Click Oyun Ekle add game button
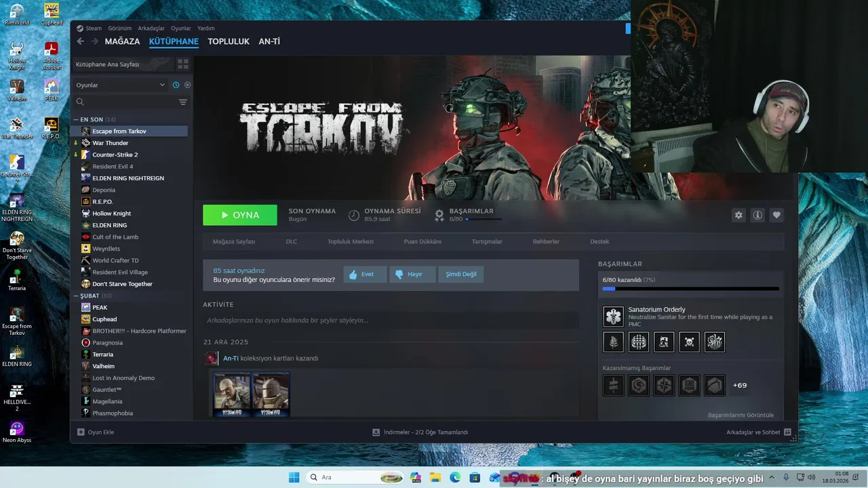Viewport: 868px width, 488px height. 96,432
